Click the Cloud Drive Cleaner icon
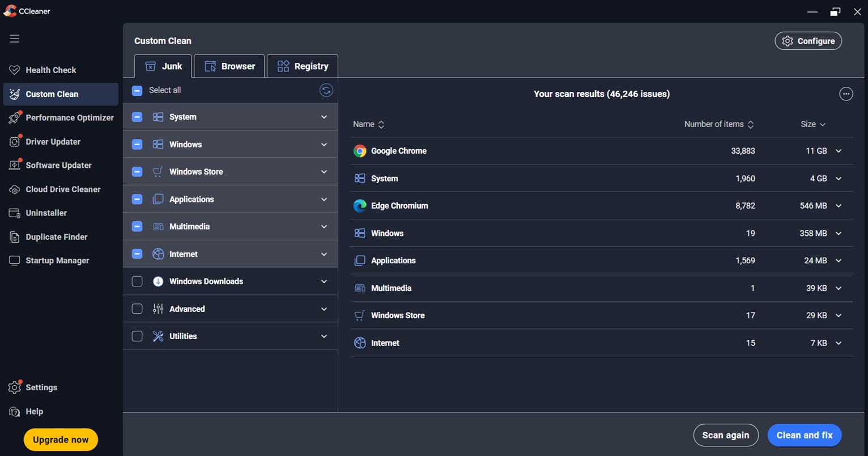868x456 pixels. tap(15, 189)
